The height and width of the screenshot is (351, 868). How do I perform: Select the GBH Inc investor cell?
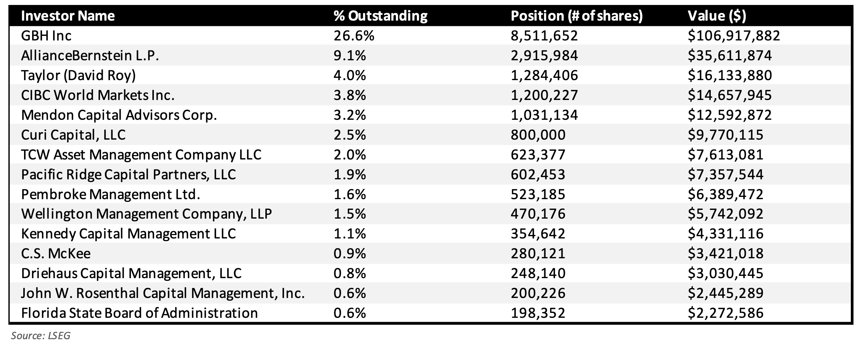click(x=46, y=35)
